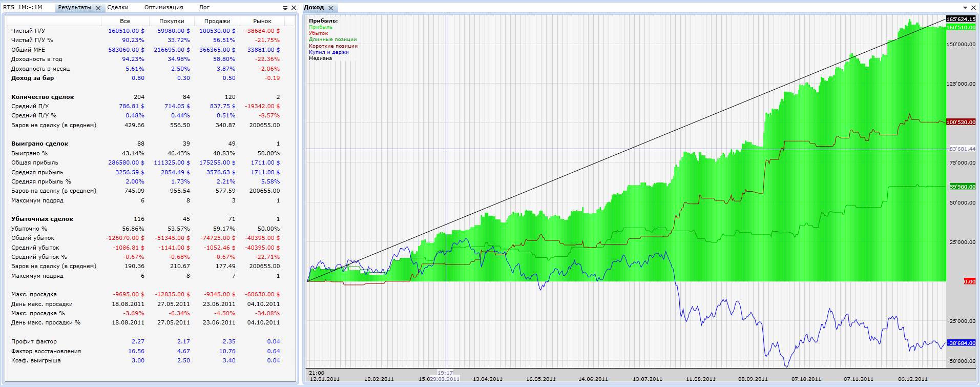Open the Оптимизация tab
Viewport: 980px width, 387px height.
[x=163, y=7]
